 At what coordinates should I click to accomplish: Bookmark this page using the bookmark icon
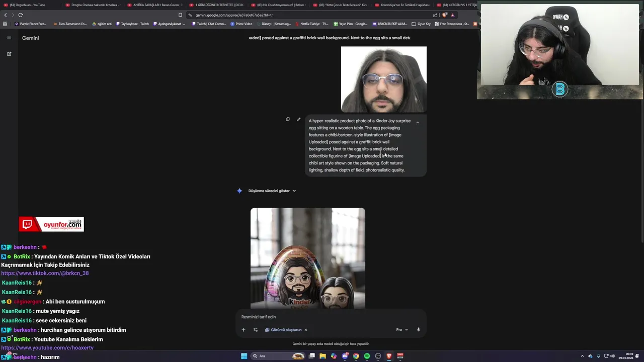[x=180, y=15]
